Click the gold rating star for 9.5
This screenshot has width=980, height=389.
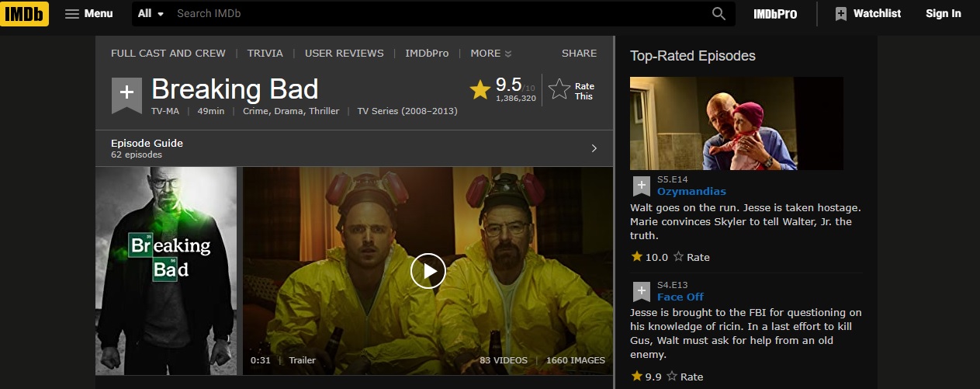[480, 90]
